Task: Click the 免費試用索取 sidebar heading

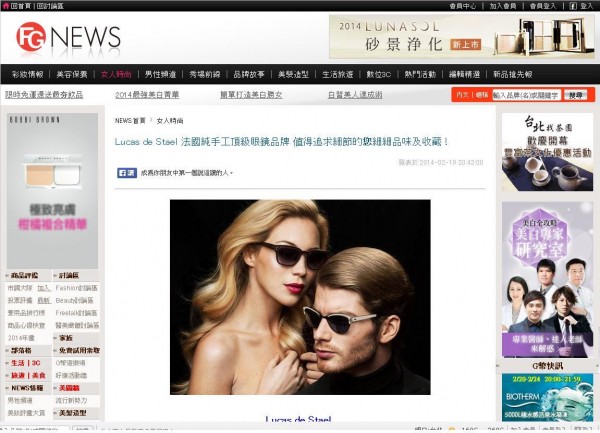Action: pyautogui.click(x=79, y=350)
